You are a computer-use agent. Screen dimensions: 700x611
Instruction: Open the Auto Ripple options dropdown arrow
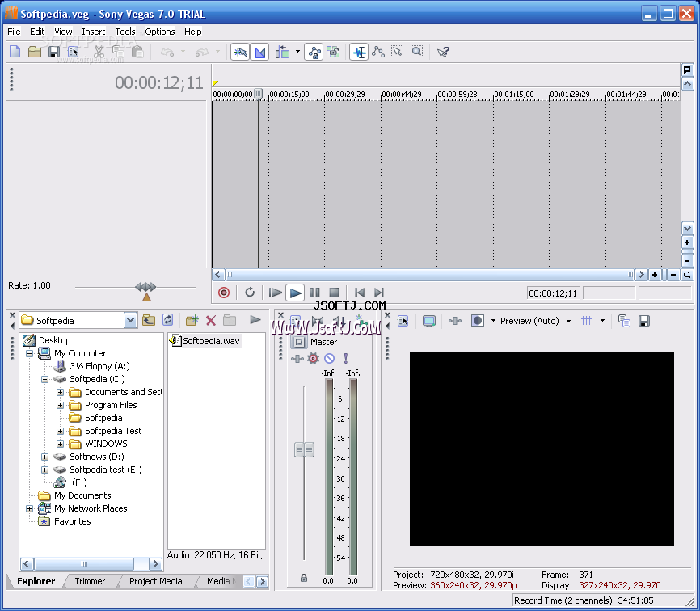[x=297, y=52]
